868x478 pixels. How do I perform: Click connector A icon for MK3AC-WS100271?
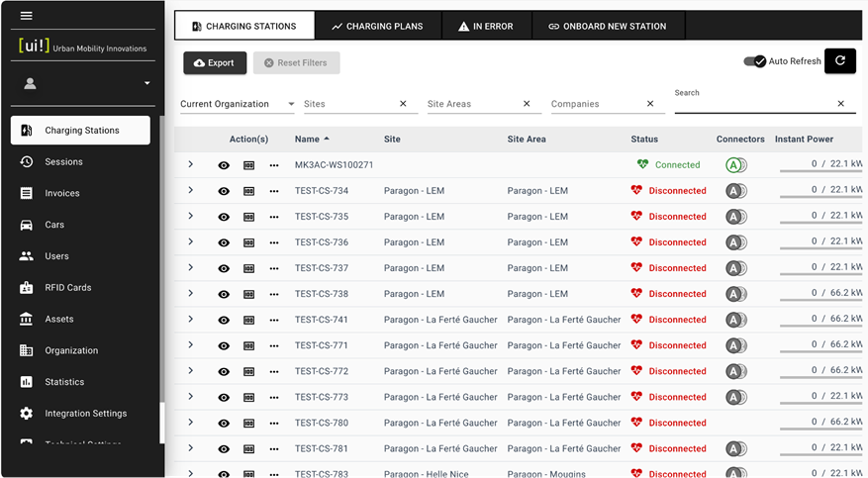coord(733,165)
